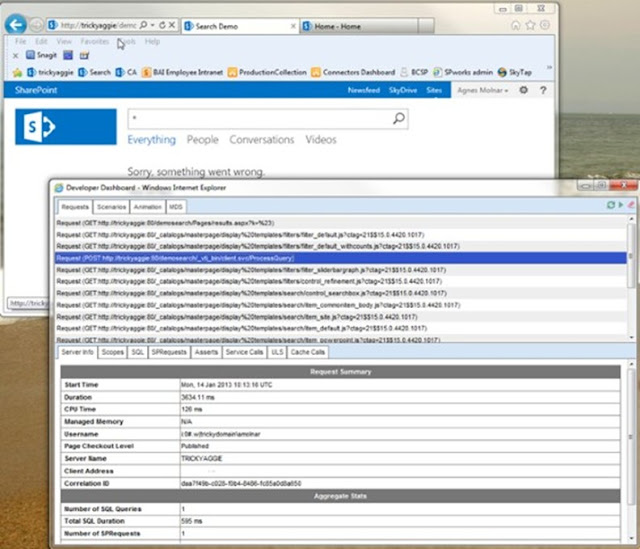Select the Videos search vertical
640x549 pixels.
tap(321, 140)
